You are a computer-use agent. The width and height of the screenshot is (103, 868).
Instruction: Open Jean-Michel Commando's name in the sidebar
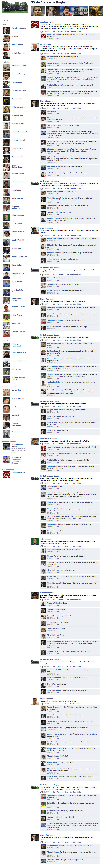coord(17,458)
